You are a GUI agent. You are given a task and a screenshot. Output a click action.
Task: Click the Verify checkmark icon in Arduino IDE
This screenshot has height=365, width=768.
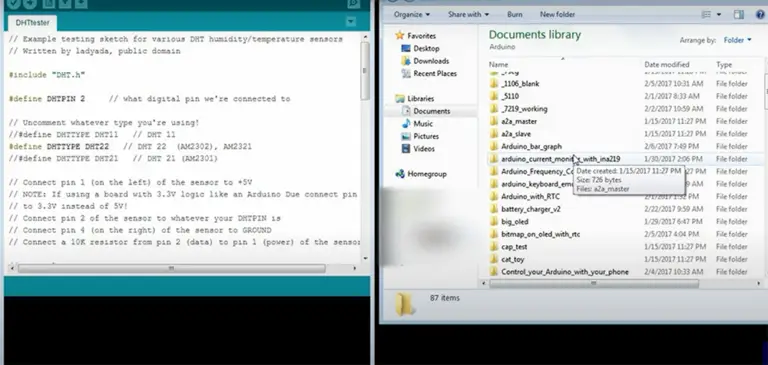click(13, 3)
